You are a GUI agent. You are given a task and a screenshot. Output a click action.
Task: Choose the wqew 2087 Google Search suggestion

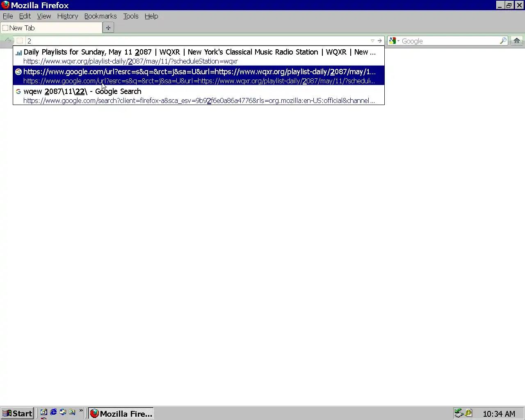199,96
